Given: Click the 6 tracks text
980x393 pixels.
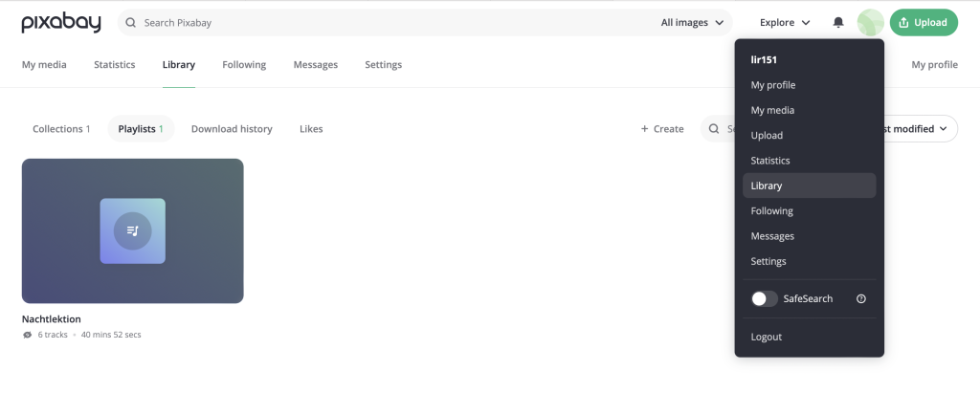Looking at the screenshot, I should pos(53,335).
